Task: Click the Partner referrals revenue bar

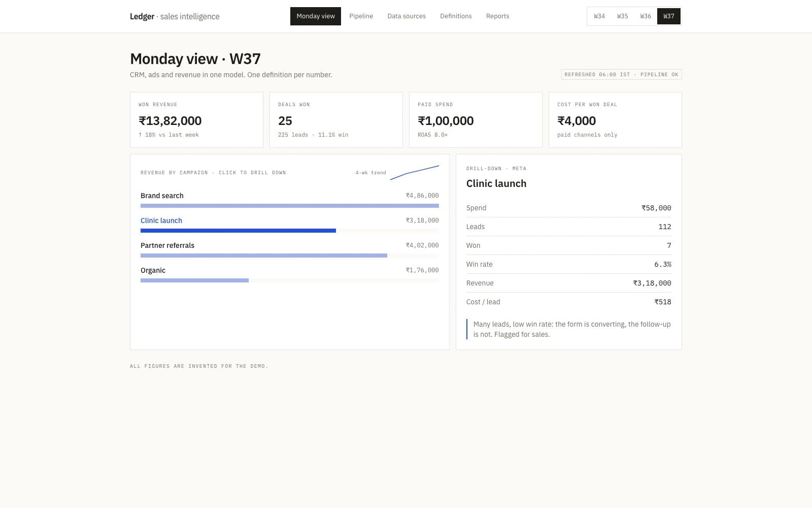Action: coord(264,256)
